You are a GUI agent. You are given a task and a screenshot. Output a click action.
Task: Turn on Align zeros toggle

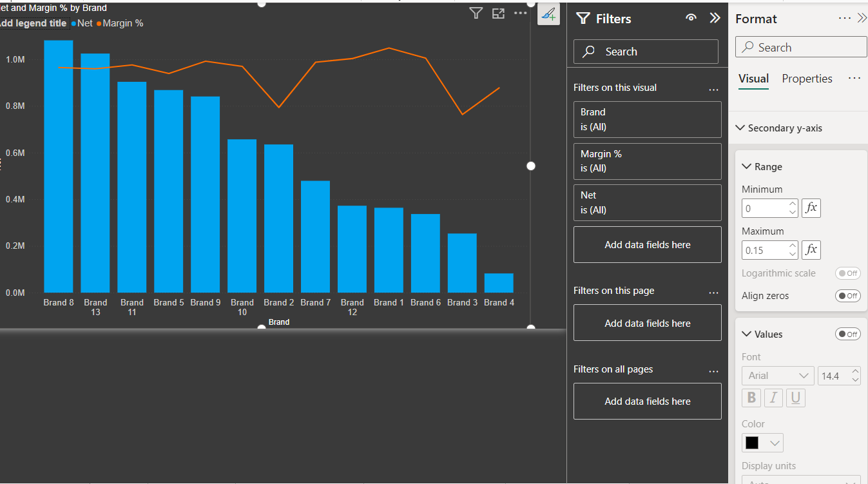[x=847, y=296]
